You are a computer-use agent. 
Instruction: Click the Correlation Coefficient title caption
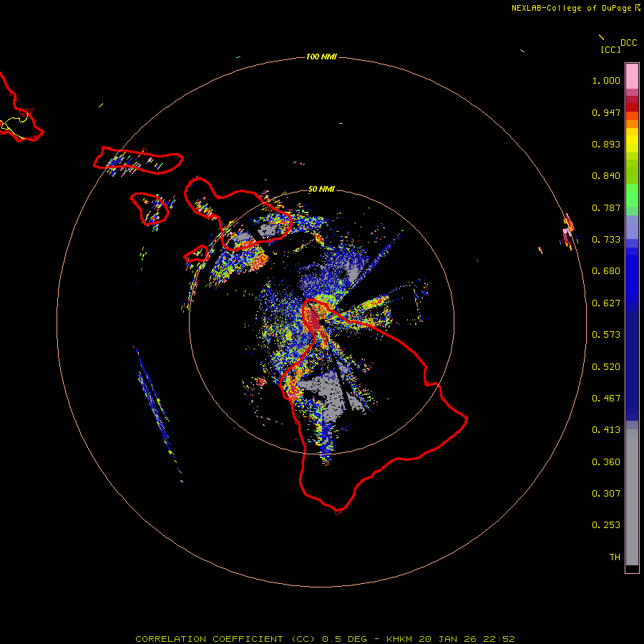click(325, 639)
